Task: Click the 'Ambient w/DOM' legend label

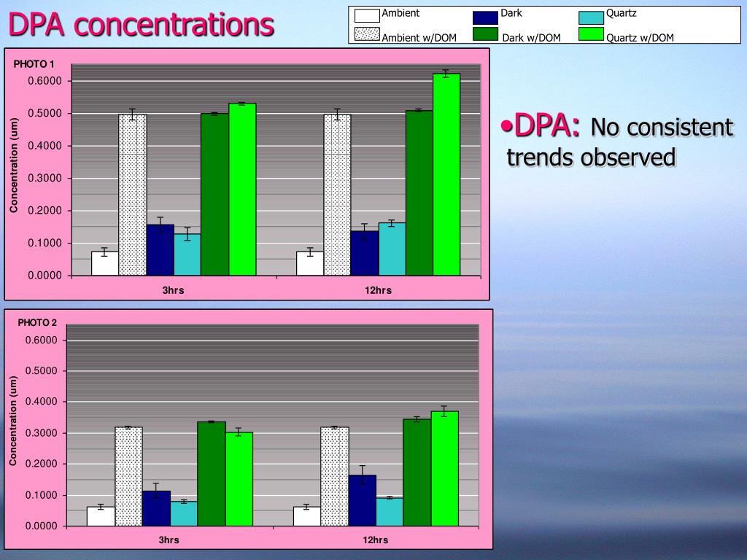Action: coord(419,37)
